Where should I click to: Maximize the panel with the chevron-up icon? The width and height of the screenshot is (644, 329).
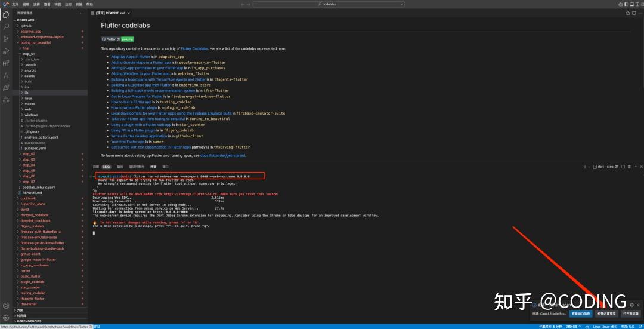(x=636, y=167)
